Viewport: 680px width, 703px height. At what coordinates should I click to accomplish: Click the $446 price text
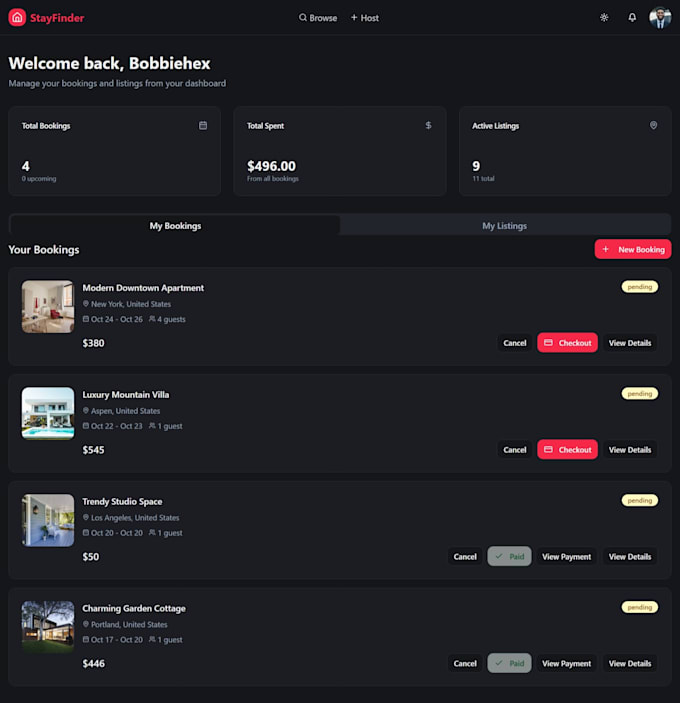click(93, 664)
